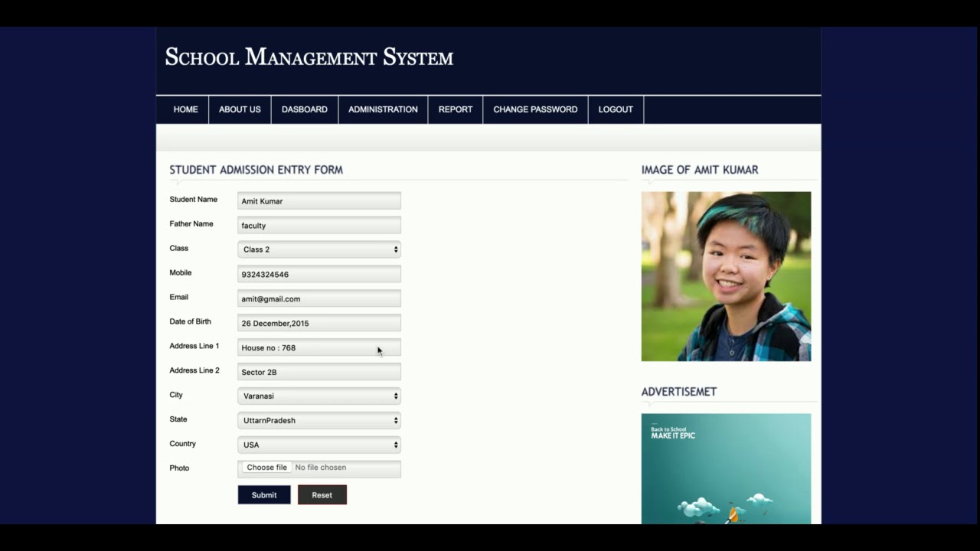This screenshot has height=551, width=980.
Task: Click the No file chosen text
Action: (x=321, y=468)
